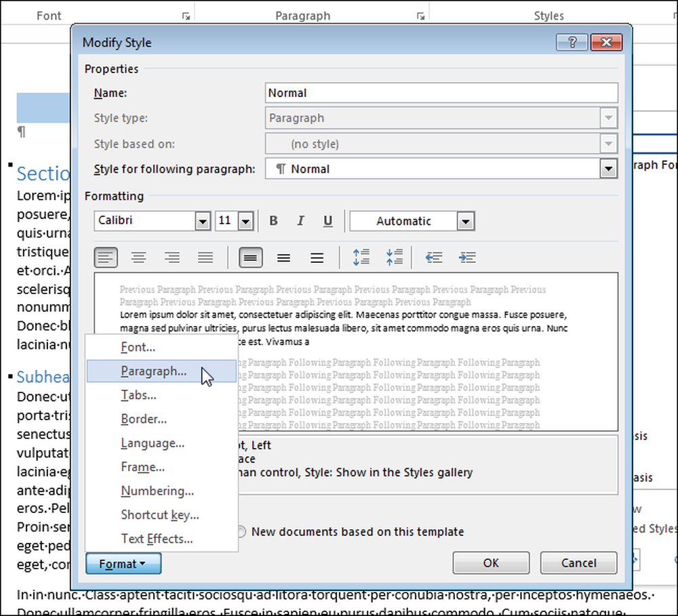Click increase paragraph spacing icon
Viewport: 678px width, 616px height.
(x=361, y=258)
